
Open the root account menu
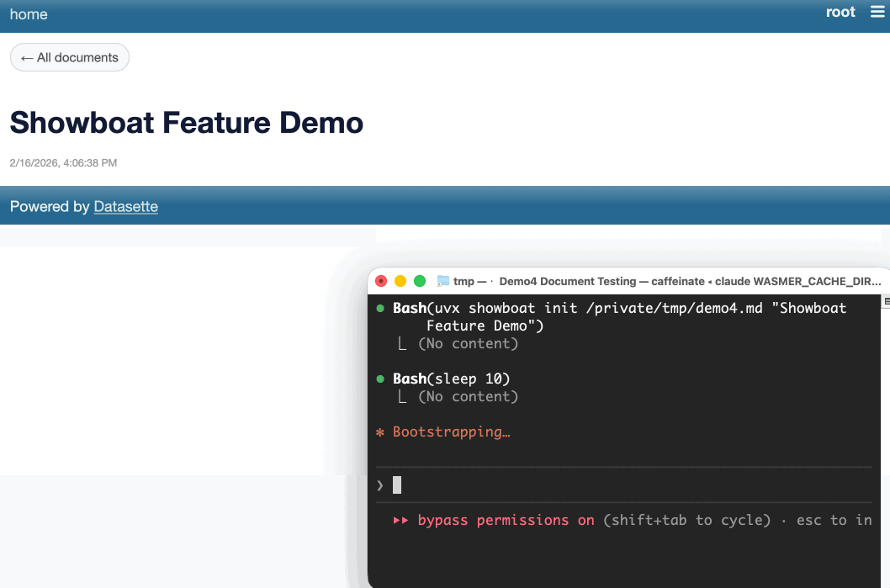pyautogui.click(x=840, y=12)
